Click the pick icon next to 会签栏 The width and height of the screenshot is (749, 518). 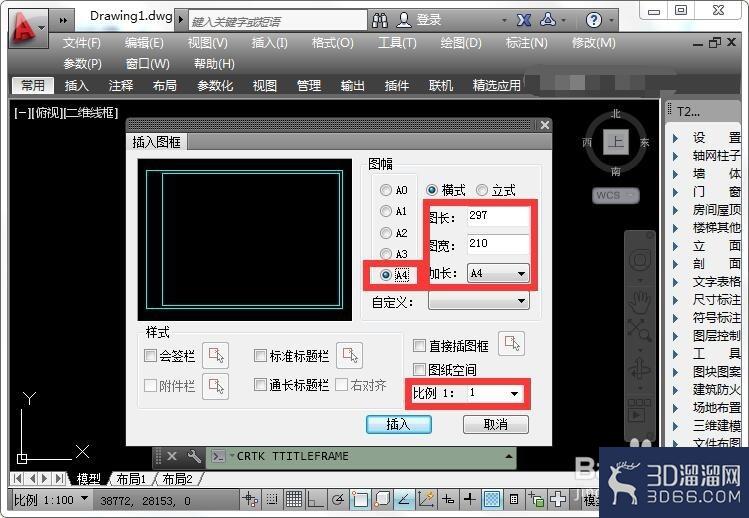215,356
